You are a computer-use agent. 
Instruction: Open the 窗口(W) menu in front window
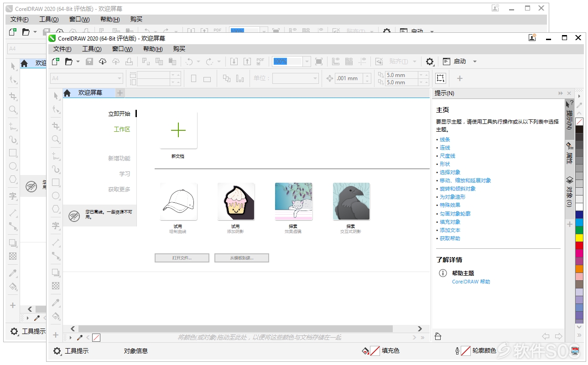point(122,49)
